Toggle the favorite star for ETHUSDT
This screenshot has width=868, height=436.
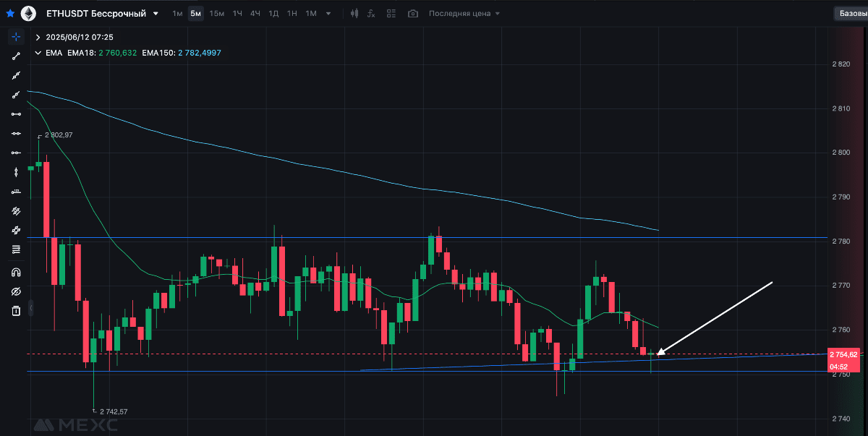[x=10, y=14]
